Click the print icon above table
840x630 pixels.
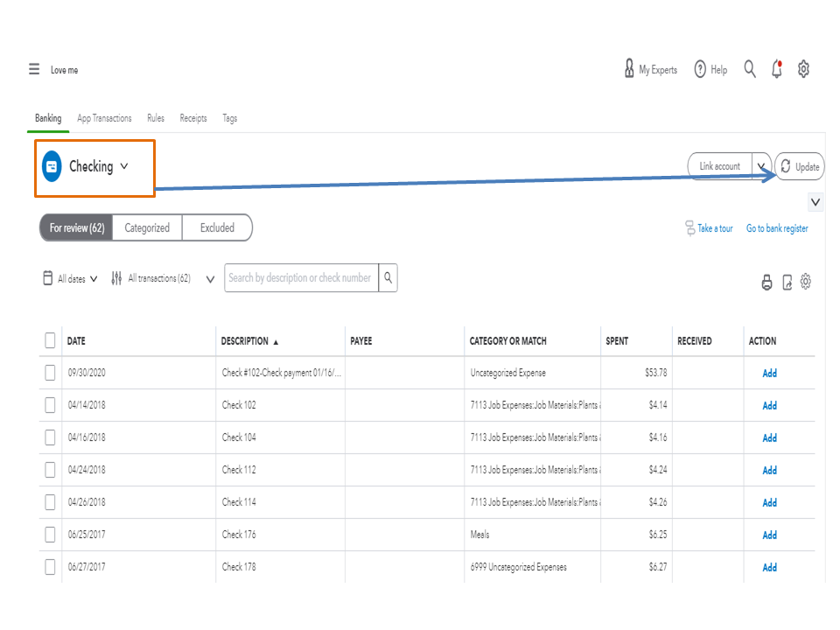click(767, 283)
